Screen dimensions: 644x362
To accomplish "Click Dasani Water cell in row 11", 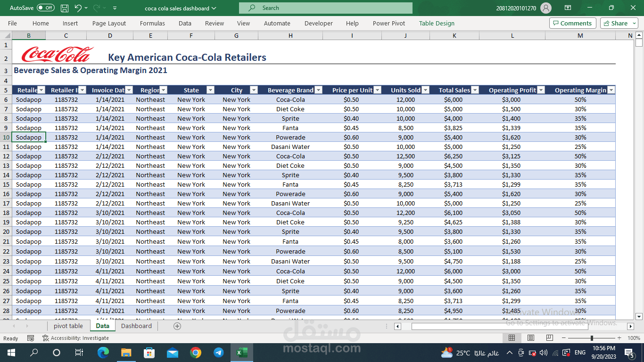I will (x=290, y=147).
